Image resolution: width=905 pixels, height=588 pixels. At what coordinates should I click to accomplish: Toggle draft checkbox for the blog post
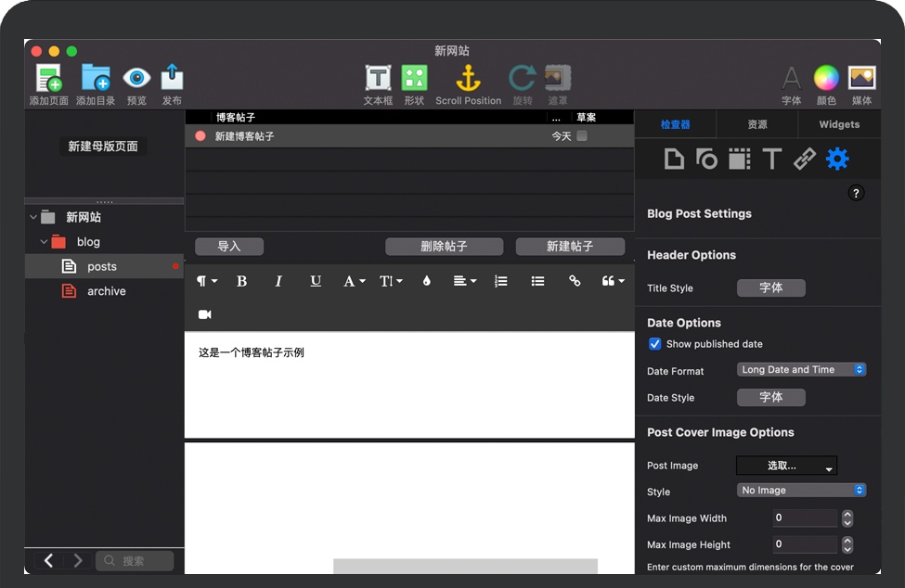[582, 136]
